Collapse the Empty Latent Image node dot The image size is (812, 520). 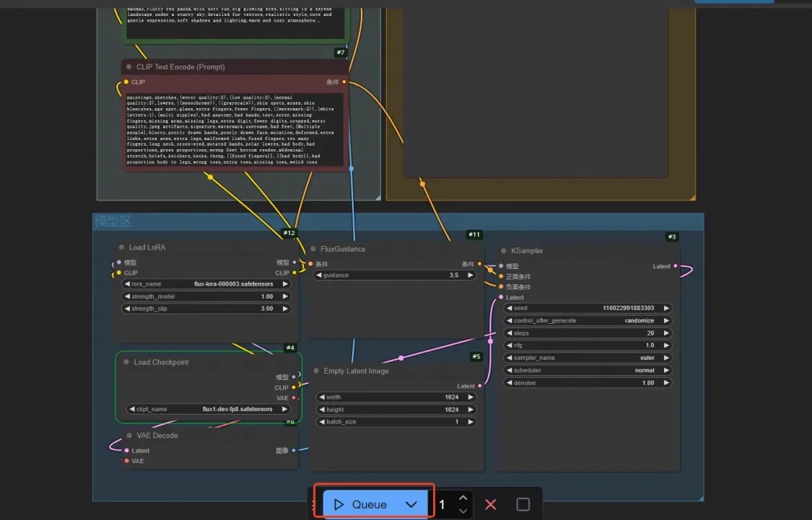316,371
